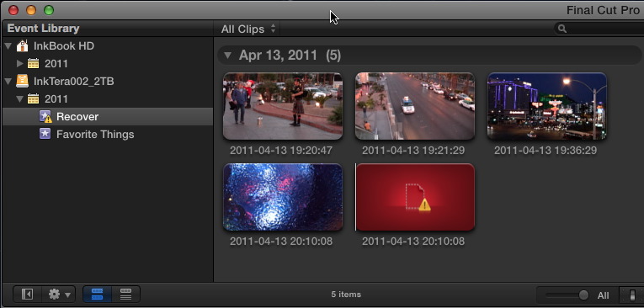Select the night skyline clip 19:36:29

pos(547,106)
